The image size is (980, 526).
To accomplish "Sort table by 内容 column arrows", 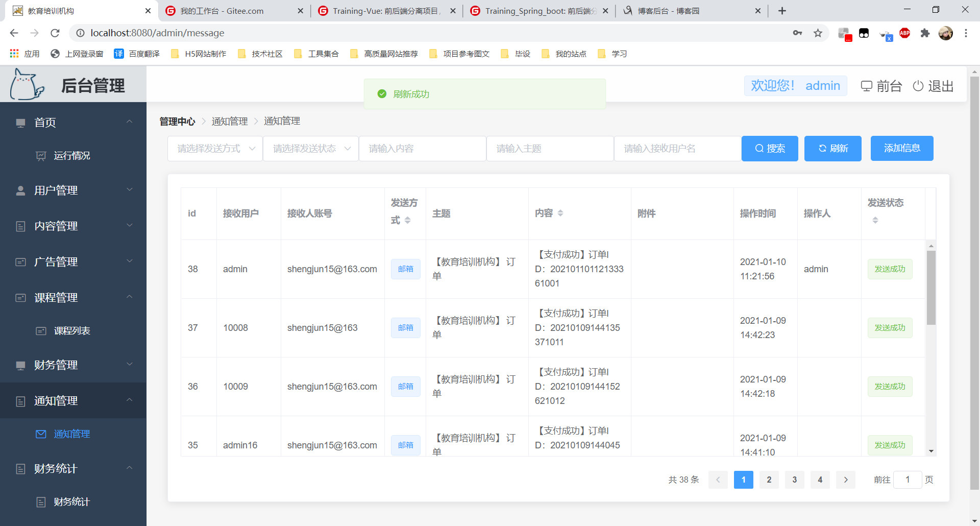I will pyautogui.click(x=560, y=213).
